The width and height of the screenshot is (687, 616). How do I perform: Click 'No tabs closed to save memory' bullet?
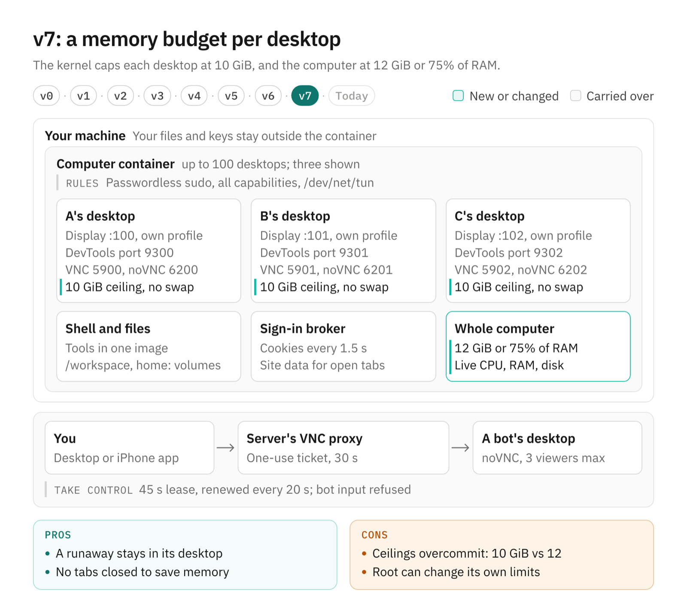coord(143,572)
